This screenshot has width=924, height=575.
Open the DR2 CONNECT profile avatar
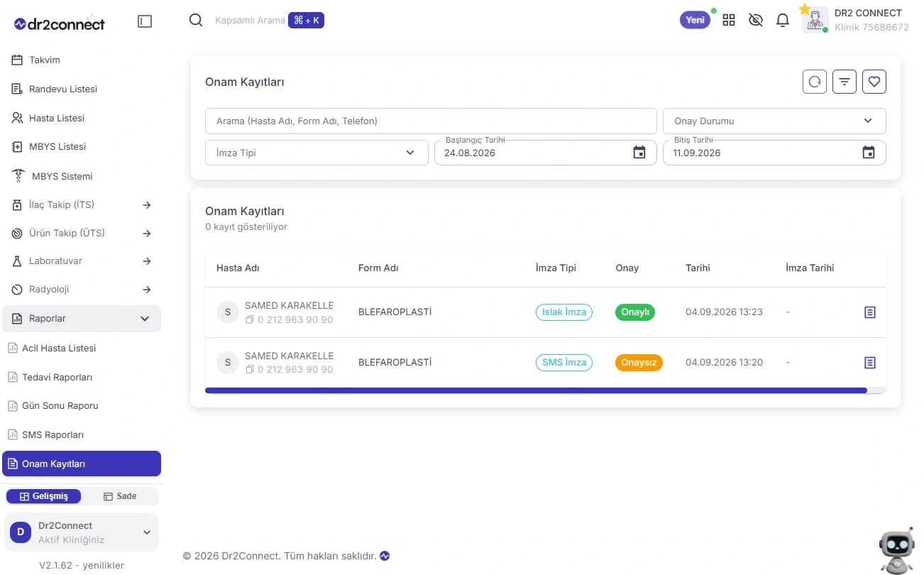[815, 20]
